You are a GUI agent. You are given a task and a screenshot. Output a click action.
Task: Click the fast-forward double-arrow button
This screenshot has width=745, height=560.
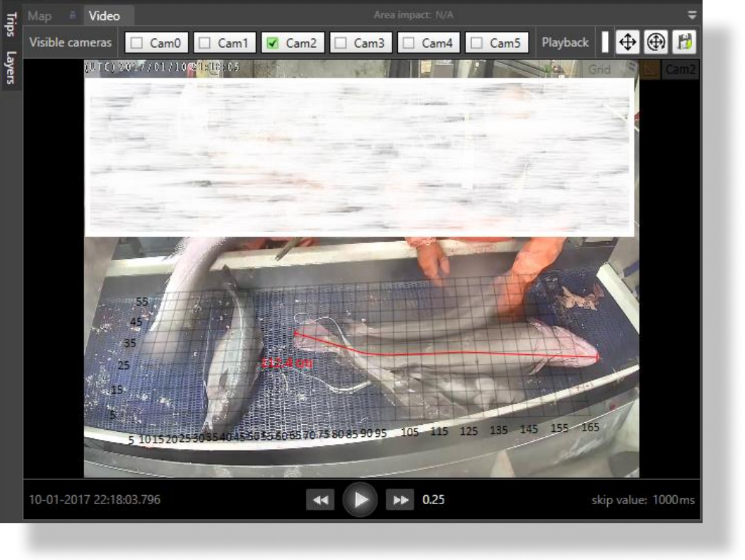click(x=399, y=500)
